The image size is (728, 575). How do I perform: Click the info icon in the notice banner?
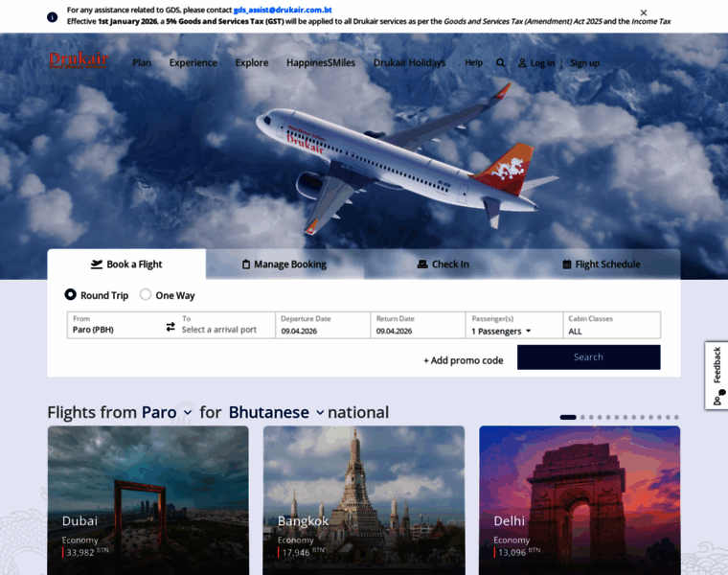pyautogui.click(x=53, y=17)
